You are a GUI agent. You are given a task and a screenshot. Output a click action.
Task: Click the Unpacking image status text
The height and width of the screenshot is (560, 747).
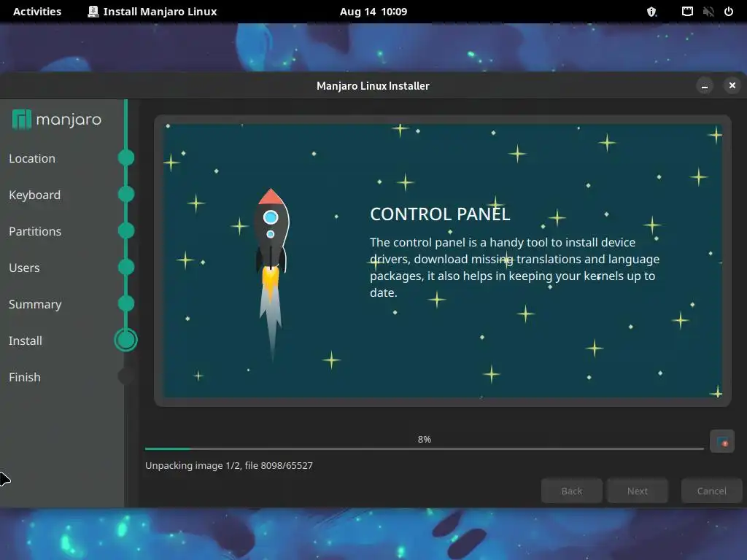(228, 465)
